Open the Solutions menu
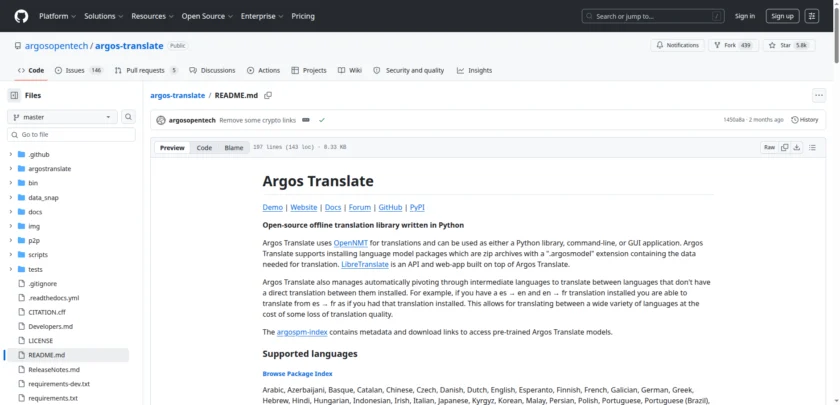The height and width of the screenshot is (405, 840). (103, 16)
